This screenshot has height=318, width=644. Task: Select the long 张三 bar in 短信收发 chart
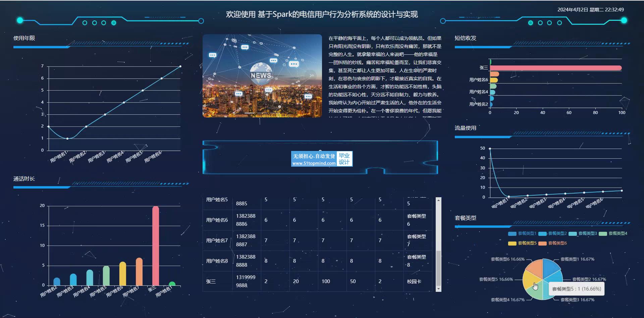point(555,68)
